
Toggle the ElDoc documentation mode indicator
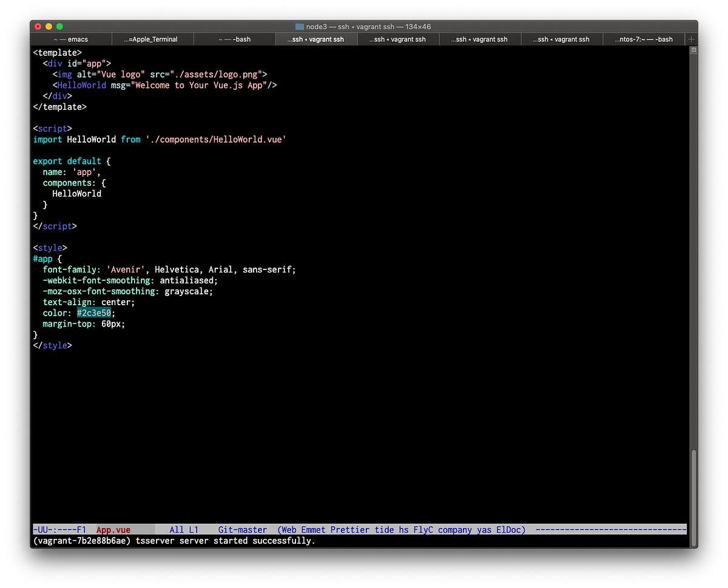pos(509,530)
